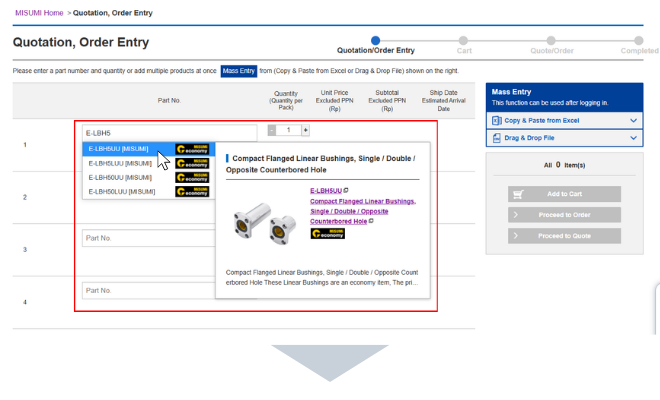The image size is (660, 400).
Task: Click the Unit Price Excluded PPN header
Action: click(335, 101)
